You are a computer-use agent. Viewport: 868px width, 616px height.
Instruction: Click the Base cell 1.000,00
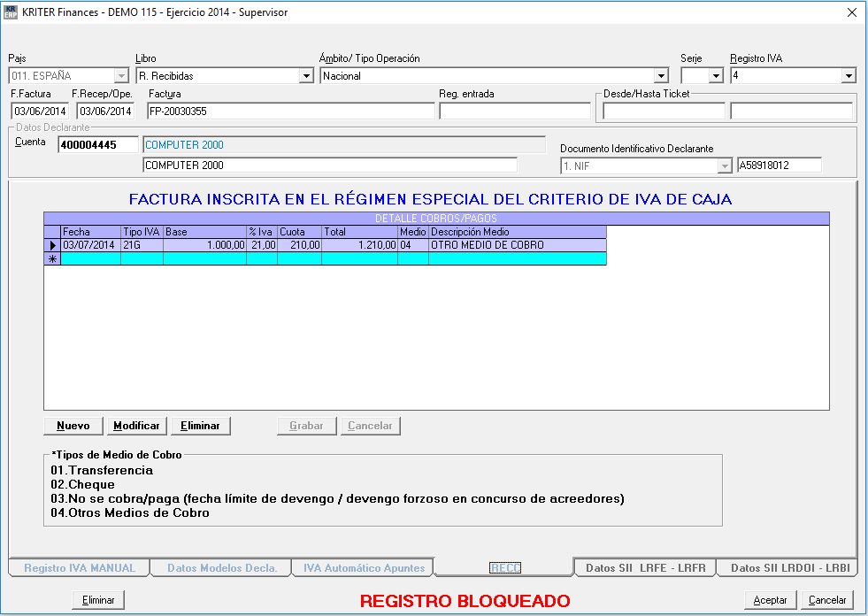204,245
